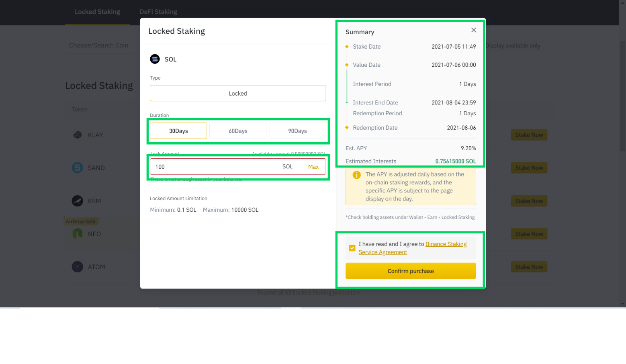The image size is (626, 364).
Task: Click the SOL coin icon
Action: (155, 59)
